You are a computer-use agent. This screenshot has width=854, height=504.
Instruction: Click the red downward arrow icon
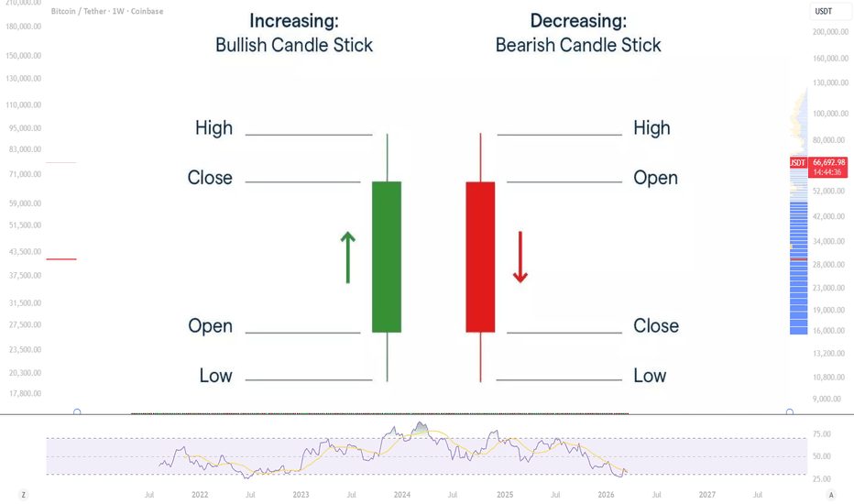click(520, 257)
